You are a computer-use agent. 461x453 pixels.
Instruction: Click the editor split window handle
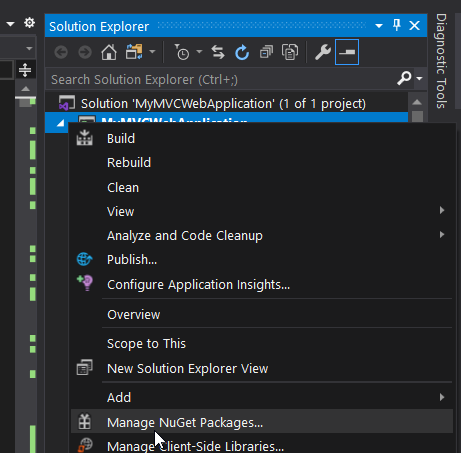[x=25, y=70]
